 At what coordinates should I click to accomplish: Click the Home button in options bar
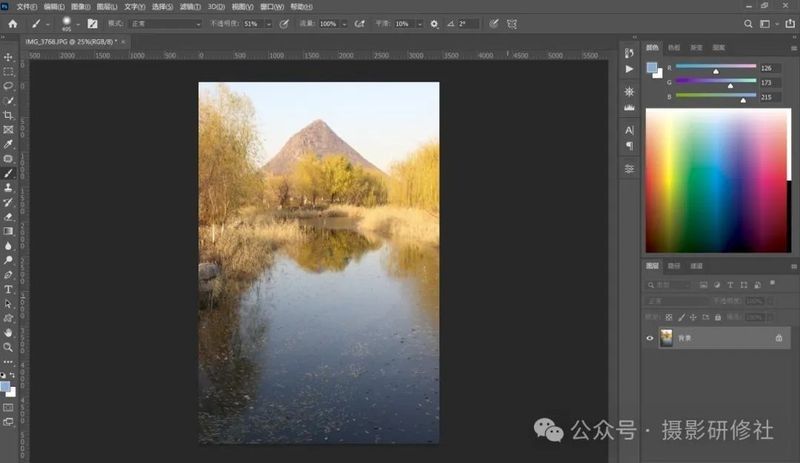point(13,24)
